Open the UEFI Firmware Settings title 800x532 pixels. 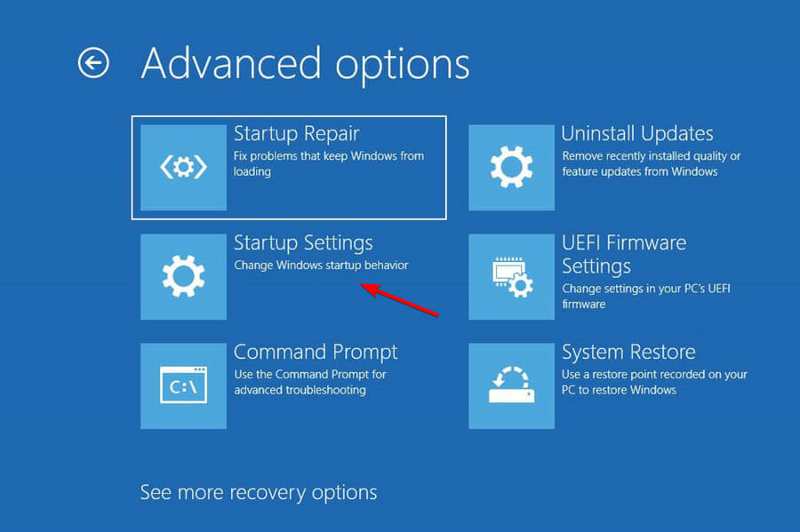click(x=624, y=254)
